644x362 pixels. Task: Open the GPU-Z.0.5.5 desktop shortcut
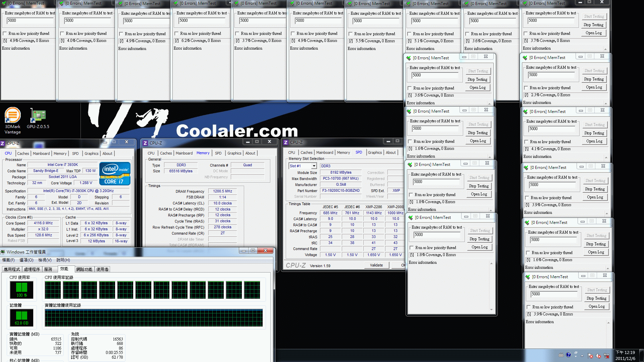38,119
